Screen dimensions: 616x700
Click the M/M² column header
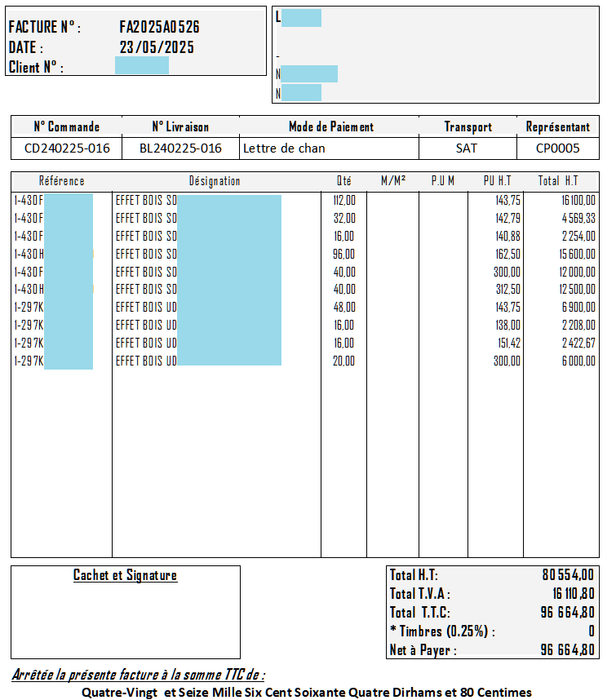click(392, 181)
